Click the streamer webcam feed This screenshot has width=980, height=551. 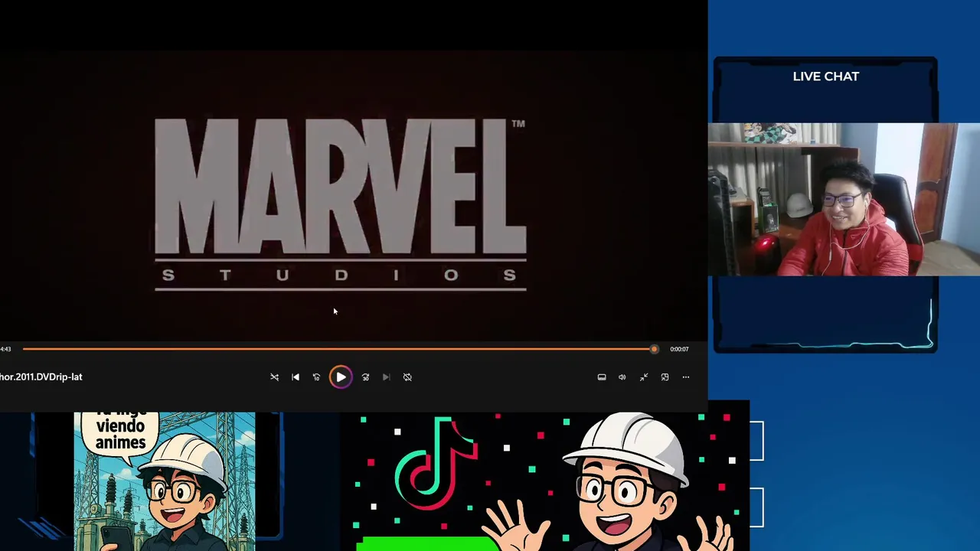[844, 199]
